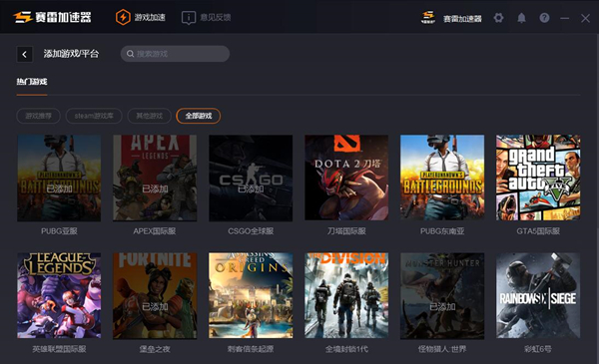Click the magnifier icon in search box
Viewport: 599px width, 364px height.
pyautogui.click(x=130, y=54)
